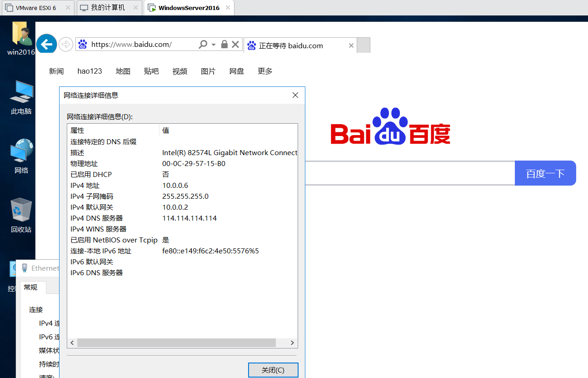Click the Ethernet status window's network icon

click(x=24, y=268)
